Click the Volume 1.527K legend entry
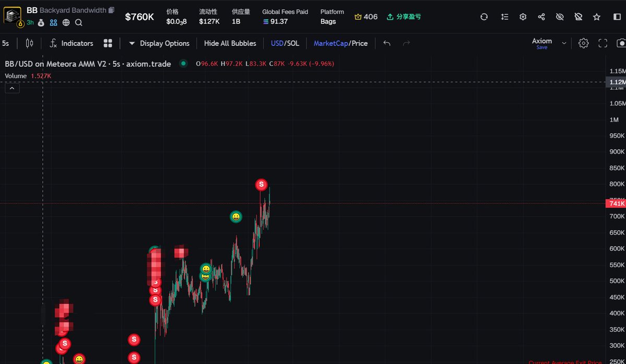Screen dimensions: 626x364 pyautogui.click(x=28, y=76)
